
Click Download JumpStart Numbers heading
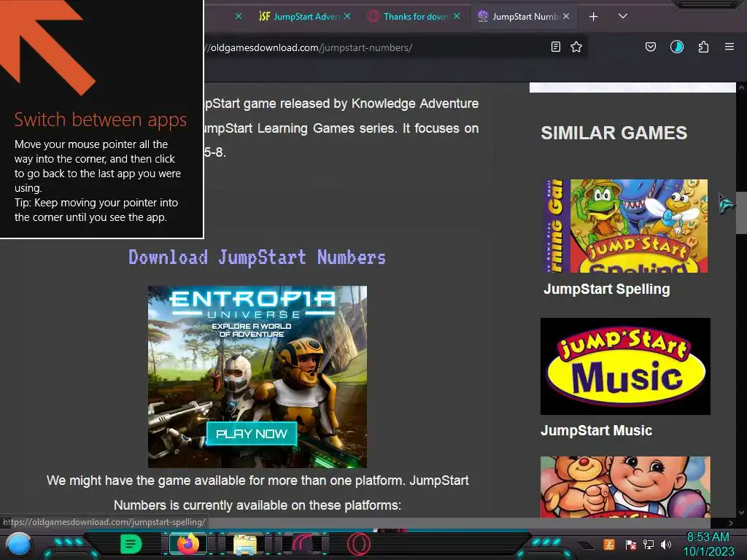tap(257, 257)
